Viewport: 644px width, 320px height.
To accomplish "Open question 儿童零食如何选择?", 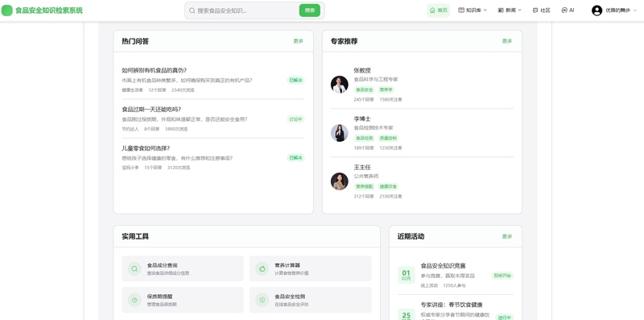I will [x=146, y=148].
